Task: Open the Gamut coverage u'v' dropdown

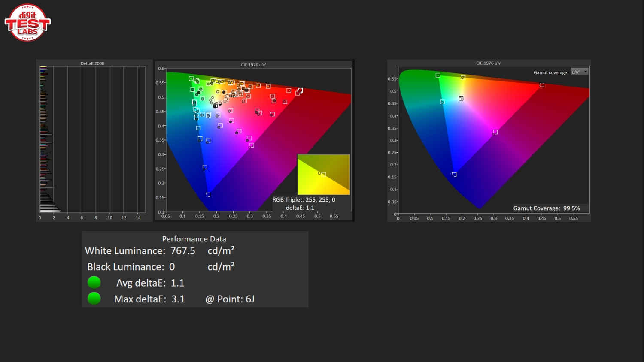Action: 579,72
